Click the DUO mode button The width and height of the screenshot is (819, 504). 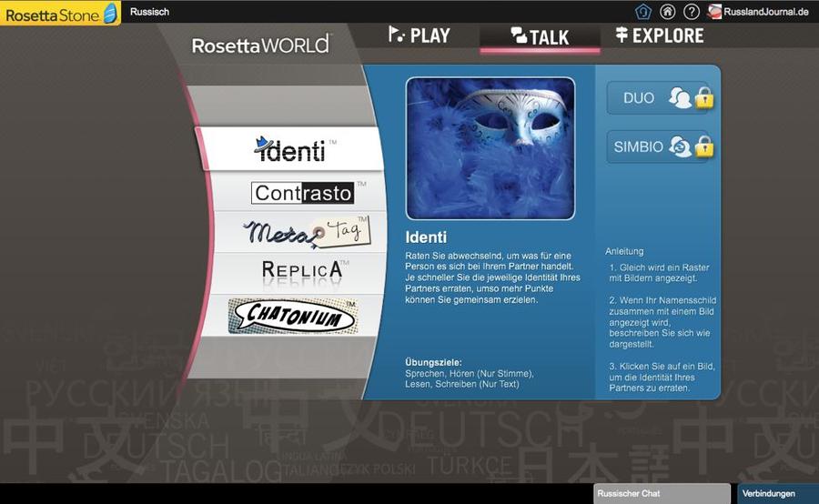pos(657,97)
